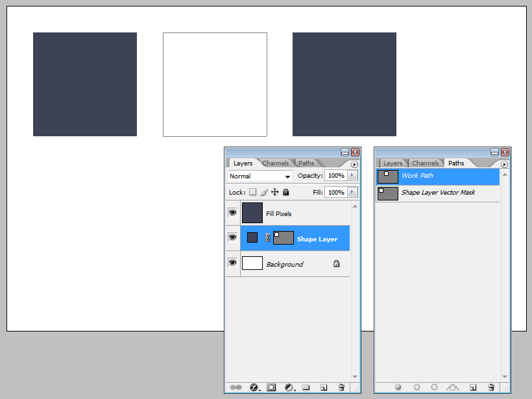This screenshot has width=532, height=399.
Task: Switch to the Channels tab in Layers panel
Action: [276, 163]
